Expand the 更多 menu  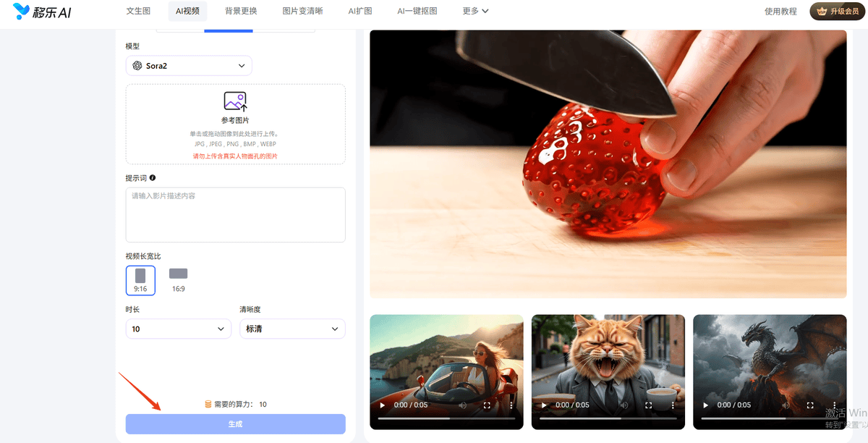pos(475,11)
